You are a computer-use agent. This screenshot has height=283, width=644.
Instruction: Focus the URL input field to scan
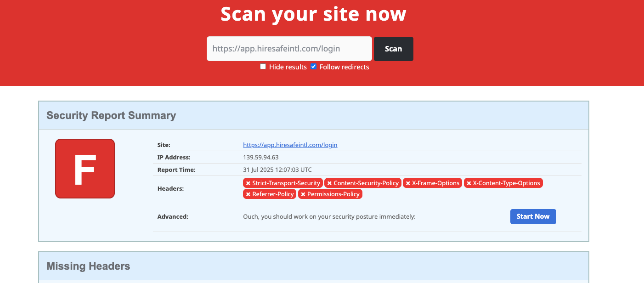pos(289,49)
